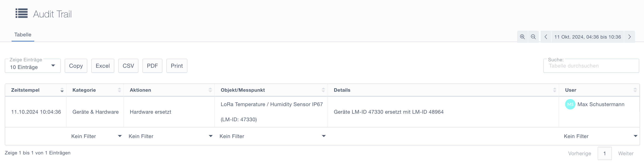This screenshot has height=163, width=644.
Task: Go to previous time range
Action: click(546, 37)
